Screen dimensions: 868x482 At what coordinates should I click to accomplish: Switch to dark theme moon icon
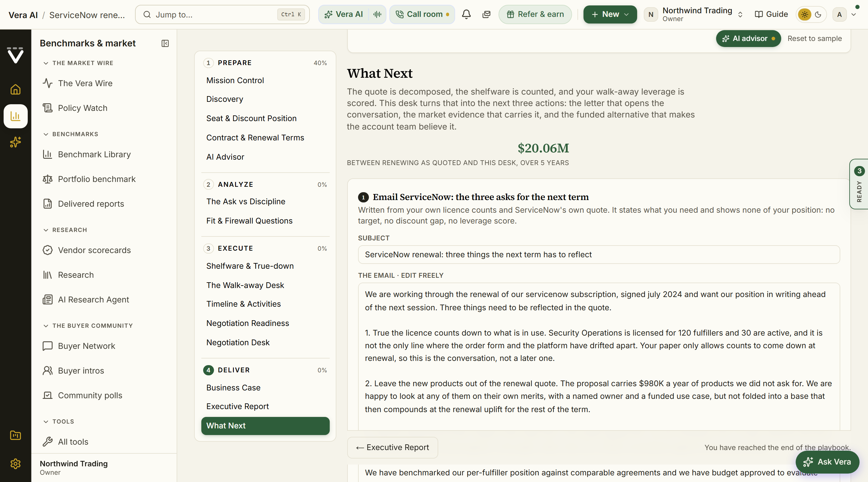click(x=818, y=14)
